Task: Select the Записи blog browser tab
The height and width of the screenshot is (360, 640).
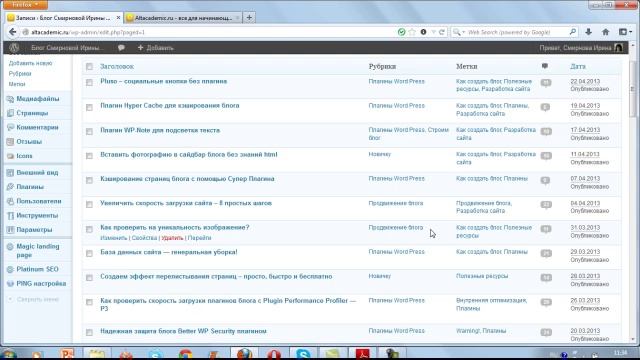Action: point(64,18)
